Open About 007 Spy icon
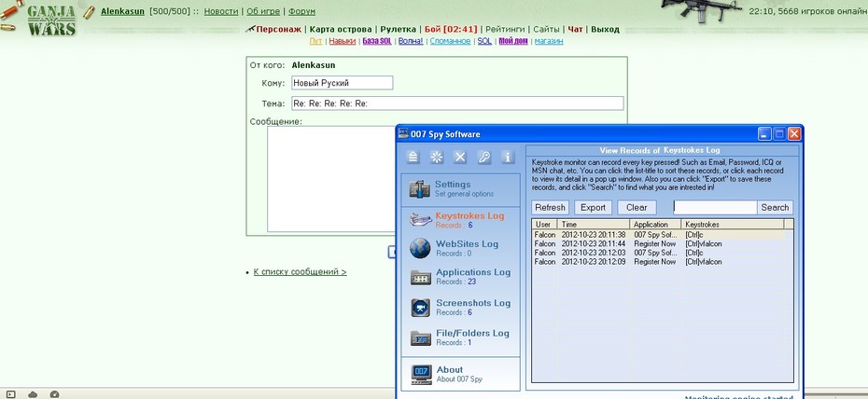The width and height of the screenshot is (868, 399). tap(421, 374)
